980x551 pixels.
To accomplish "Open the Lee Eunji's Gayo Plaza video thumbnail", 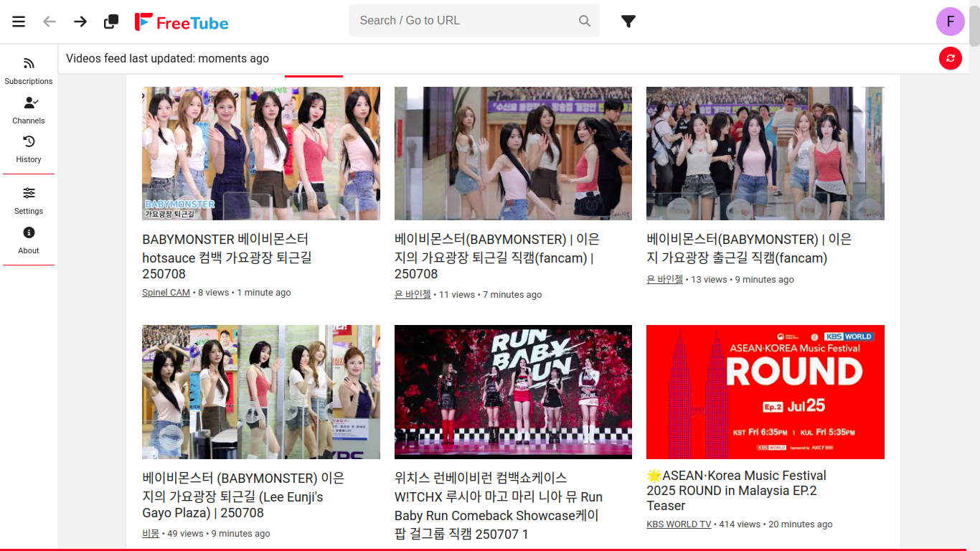I will pyautogui.click(x=261, y=392).
